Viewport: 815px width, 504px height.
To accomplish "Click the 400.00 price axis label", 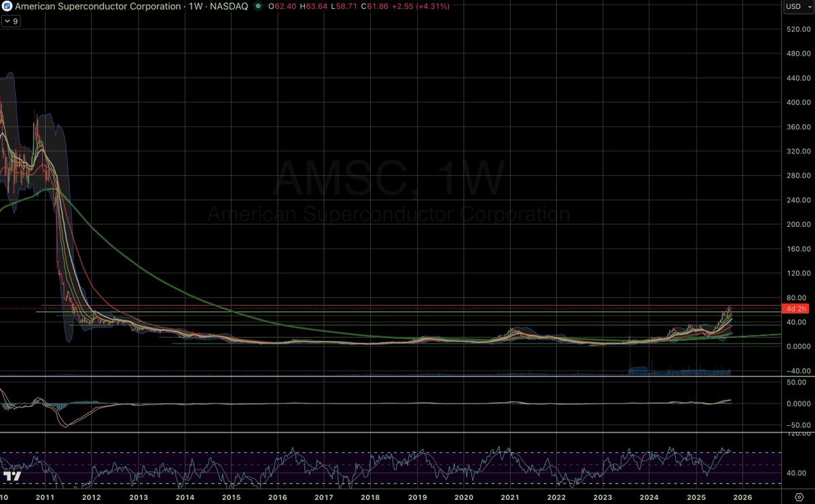I will (799, 103).
